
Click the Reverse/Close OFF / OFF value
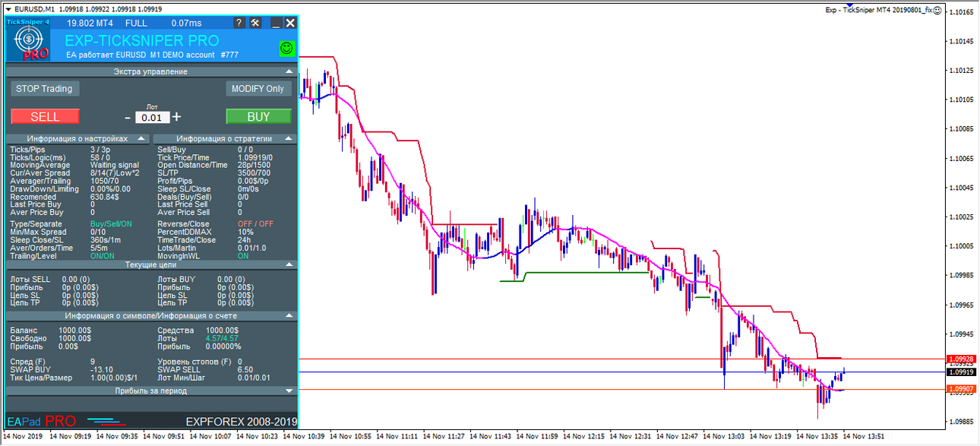pyautogui.click(x=255, y=224)
